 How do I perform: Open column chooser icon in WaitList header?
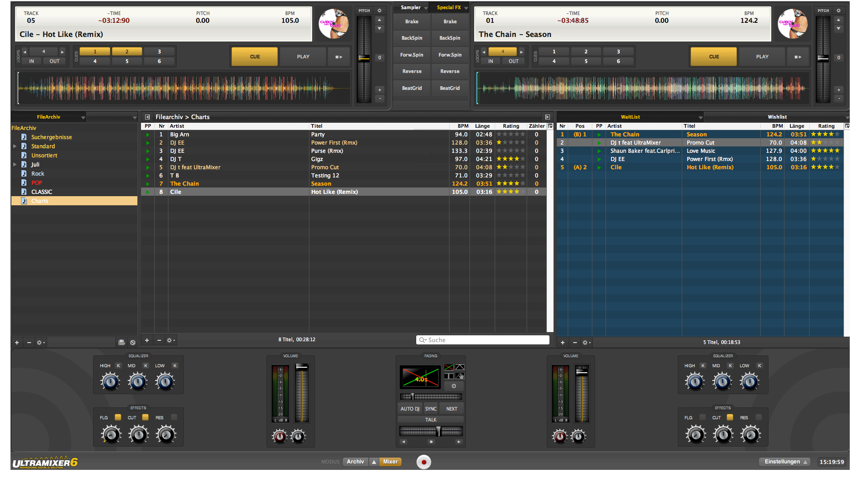coord(847,126)
